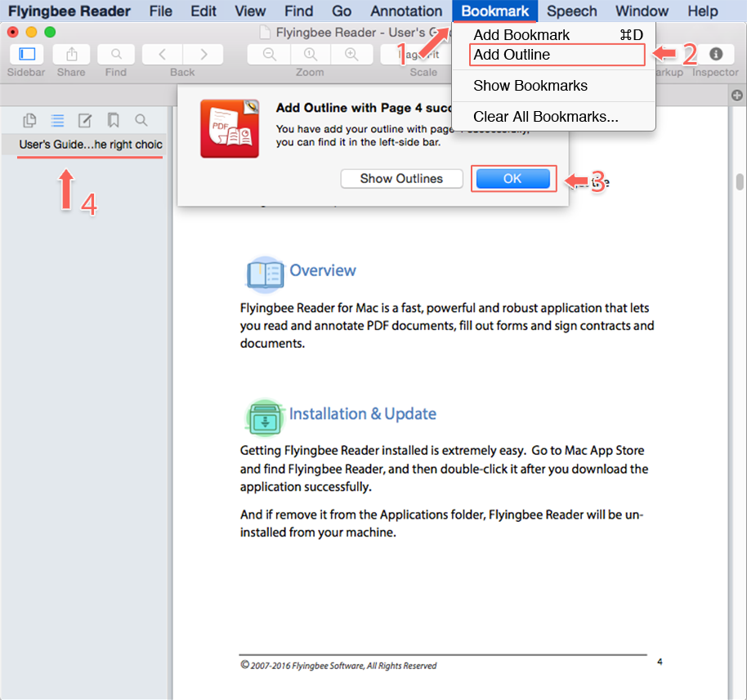Open the Flyingbee Reader application menu
This screenshot has height=700, width=747.
coord(69,11)
